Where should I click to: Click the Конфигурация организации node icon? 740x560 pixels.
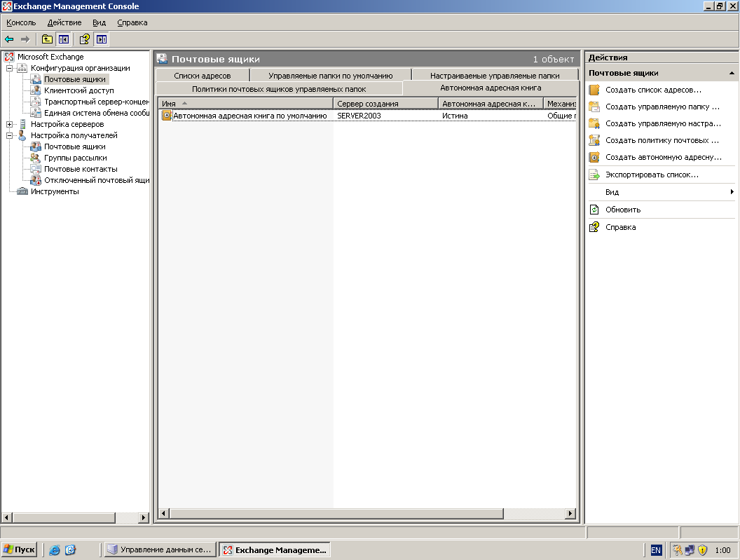click(x=22, y=68)
